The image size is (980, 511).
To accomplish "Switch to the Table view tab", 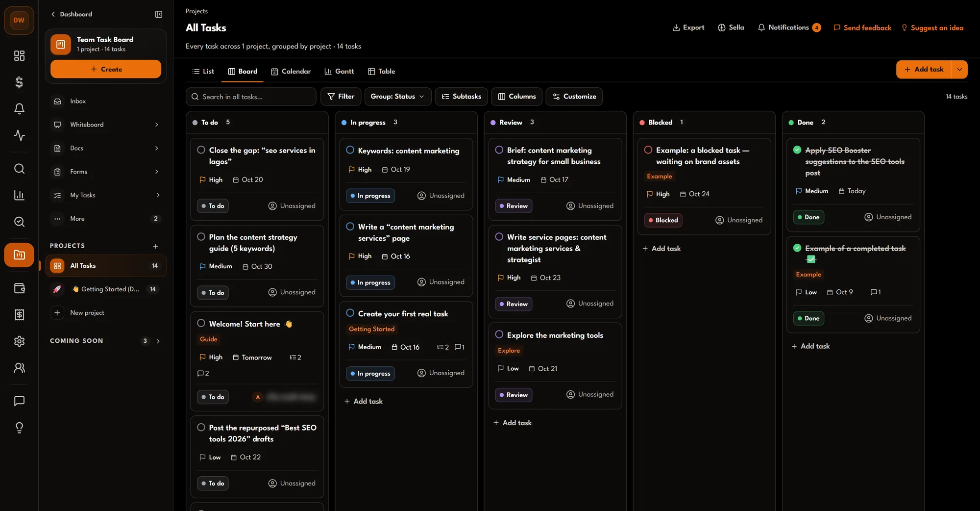I will pyautogui.click(x=381, y=71).
